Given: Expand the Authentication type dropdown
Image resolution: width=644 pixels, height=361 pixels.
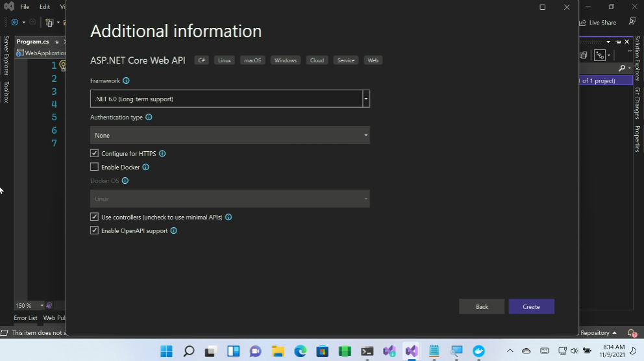Looking at the screenshot, I should [x=230, y=135].
